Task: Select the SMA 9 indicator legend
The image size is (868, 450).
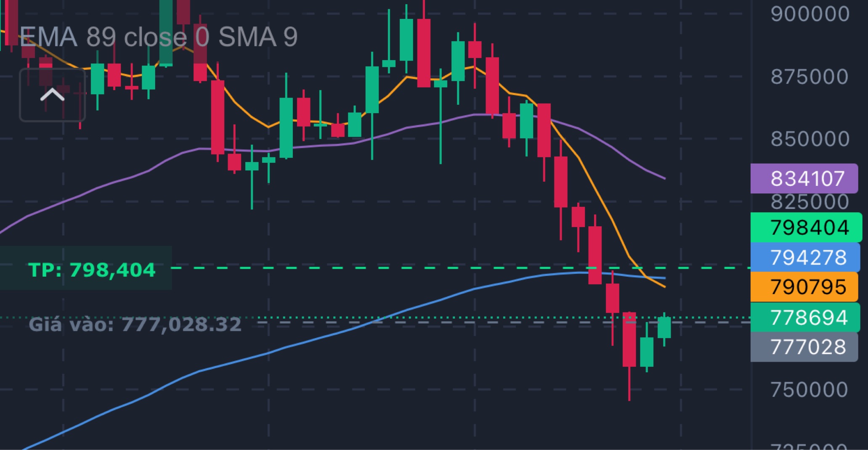Action: [259, 38]
